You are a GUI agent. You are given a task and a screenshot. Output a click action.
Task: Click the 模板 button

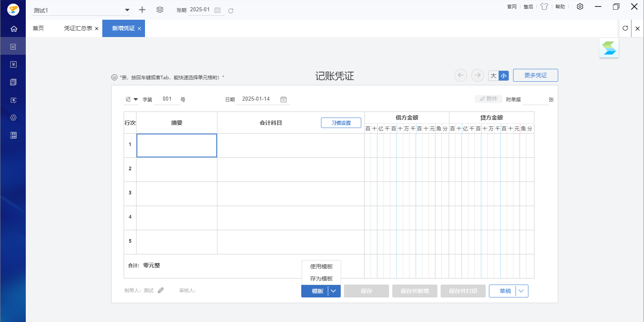pyautogui.click(x=318, y=291)
